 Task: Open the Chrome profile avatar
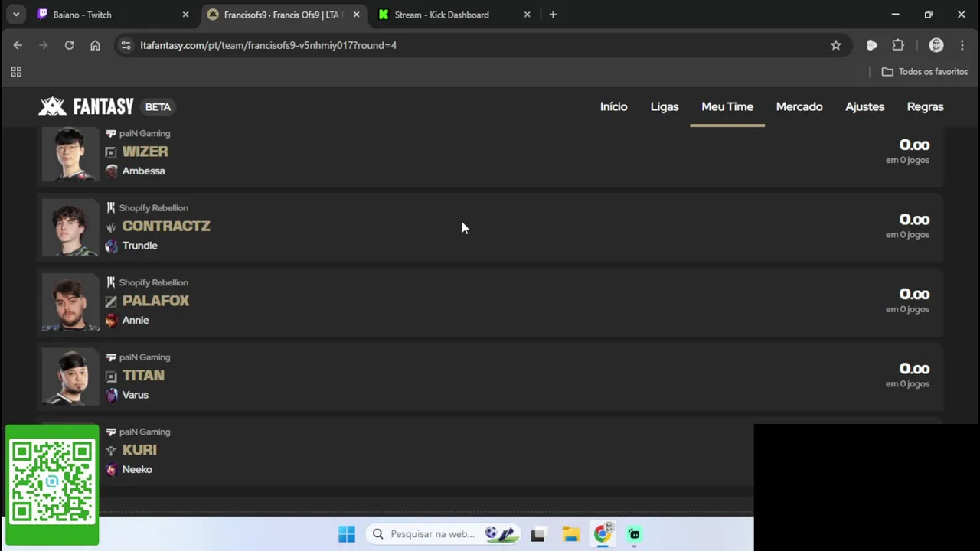tap(936, 45)
